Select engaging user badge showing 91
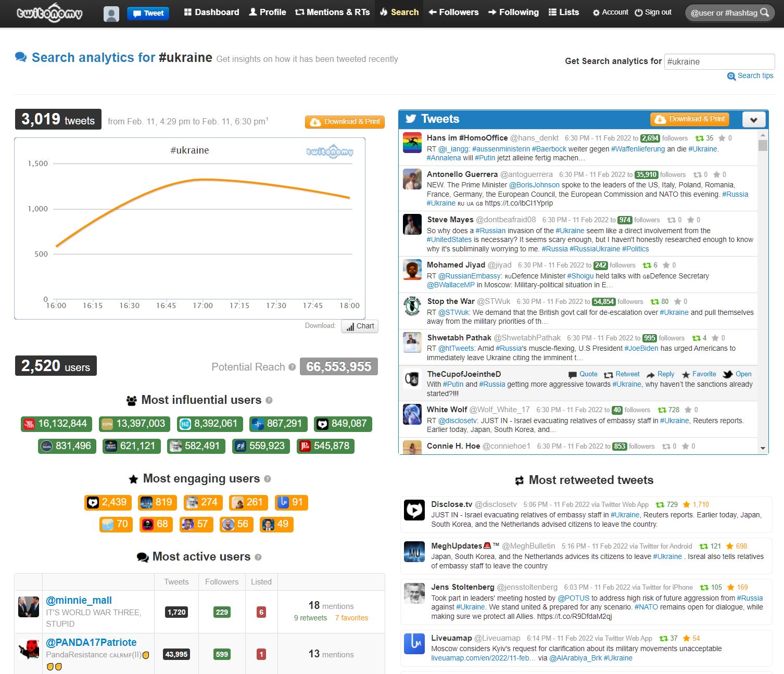Viewport: 784px width, 674px height. point(291,502)
